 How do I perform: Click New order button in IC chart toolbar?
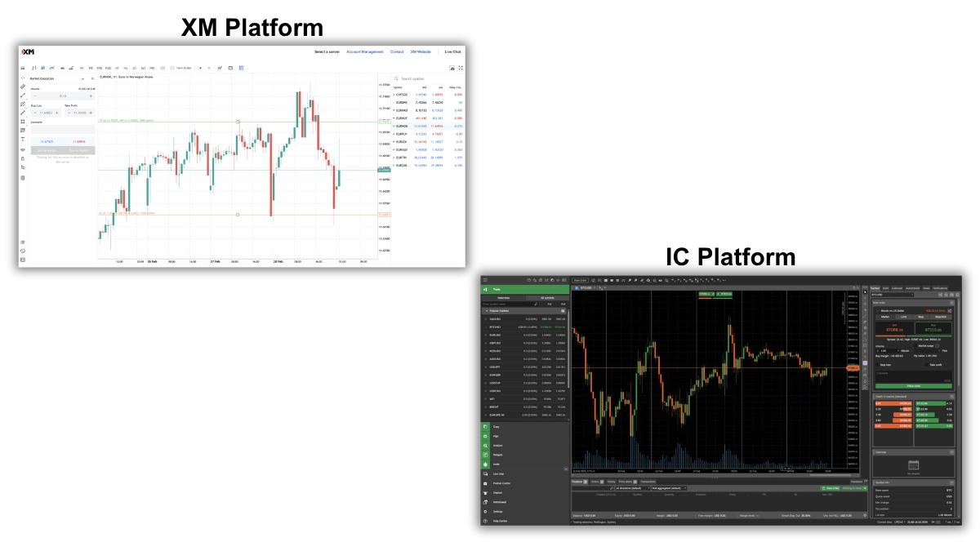pyautogui.click(x=580, y=280)
